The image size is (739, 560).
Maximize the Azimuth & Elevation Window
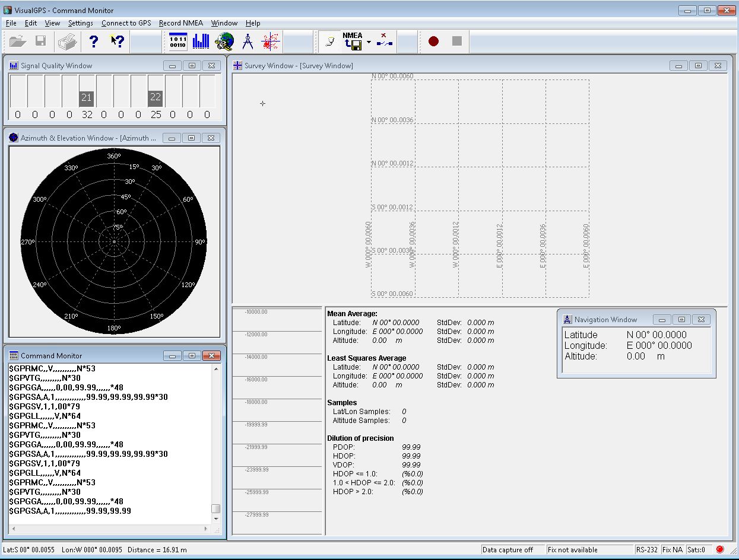[x=191, y=138]
